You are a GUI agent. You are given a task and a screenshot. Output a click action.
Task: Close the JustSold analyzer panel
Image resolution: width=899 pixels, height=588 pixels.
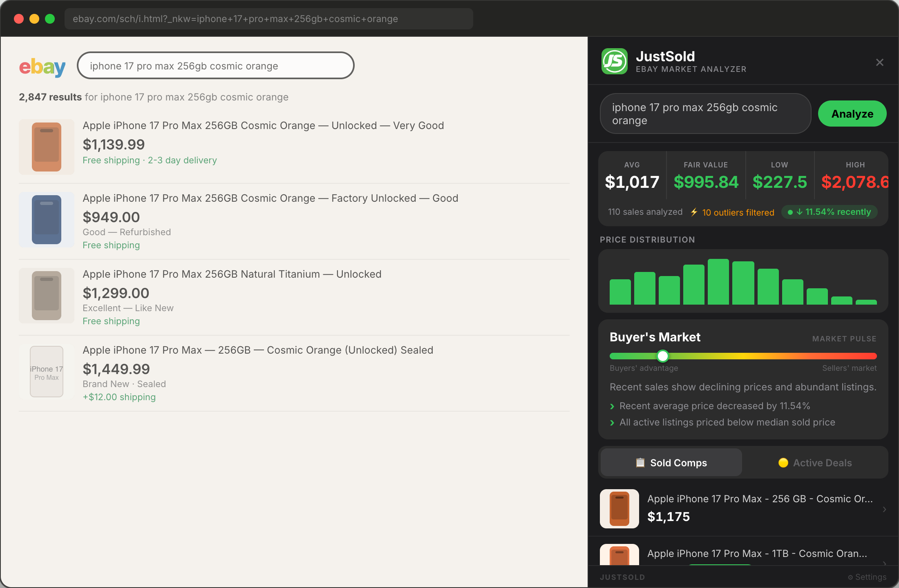880,62
